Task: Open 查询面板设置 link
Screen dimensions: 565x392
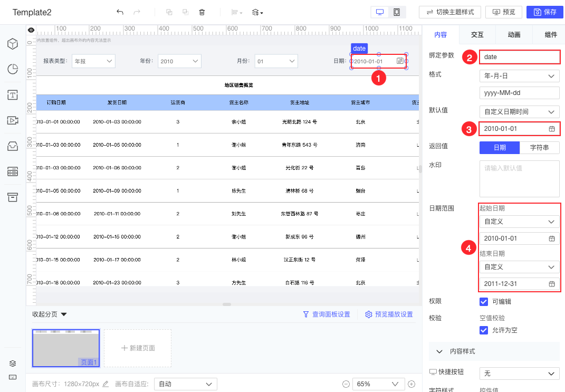Action: [326, 314]
